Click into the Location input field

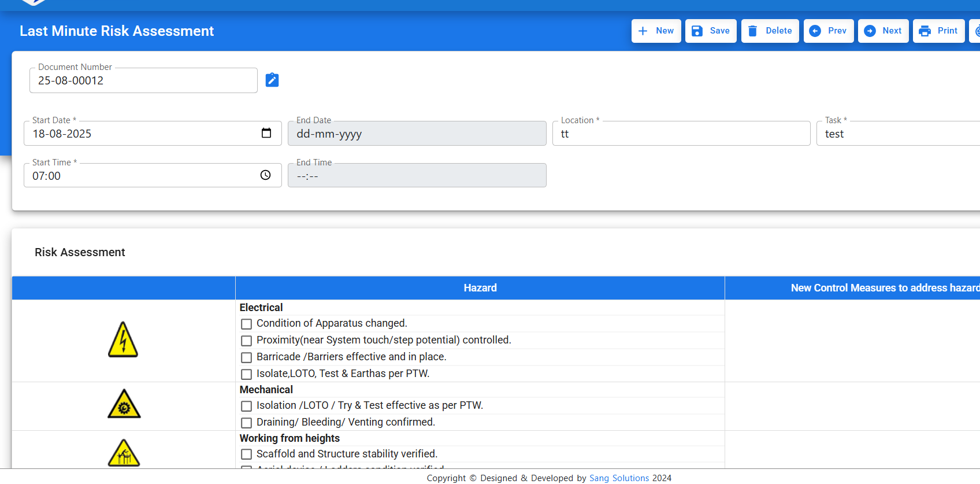[681, 134]
